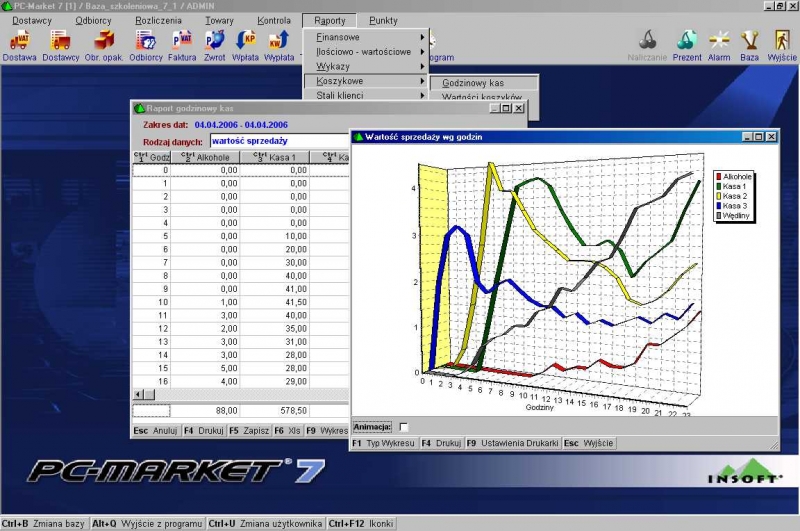Image resolution: width=800 pixels, height=531 pixels.
Task: Click the Raporty menu
Action: point(330,20)
